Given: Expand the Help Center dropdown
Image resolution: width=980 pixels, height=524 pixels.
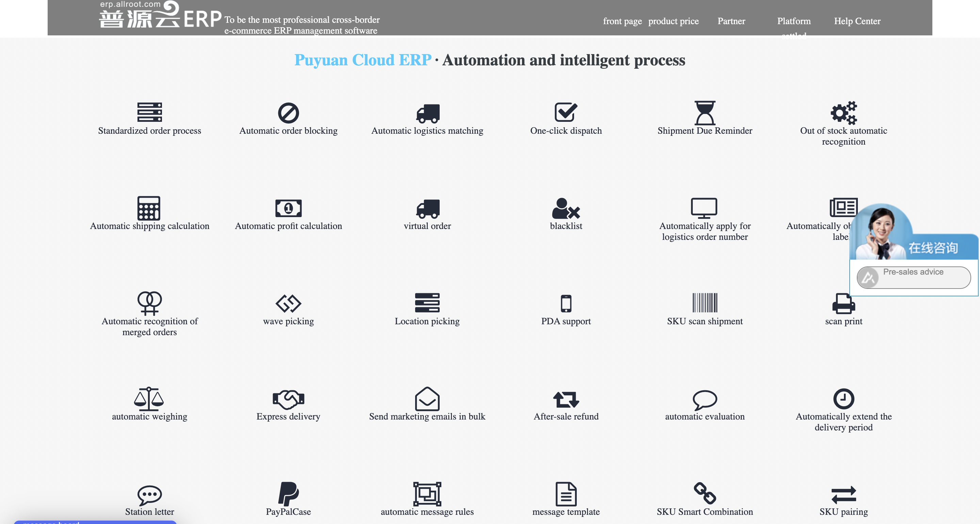Looking at the screenshot, I should pyautogui.click(x=857, y=21).
